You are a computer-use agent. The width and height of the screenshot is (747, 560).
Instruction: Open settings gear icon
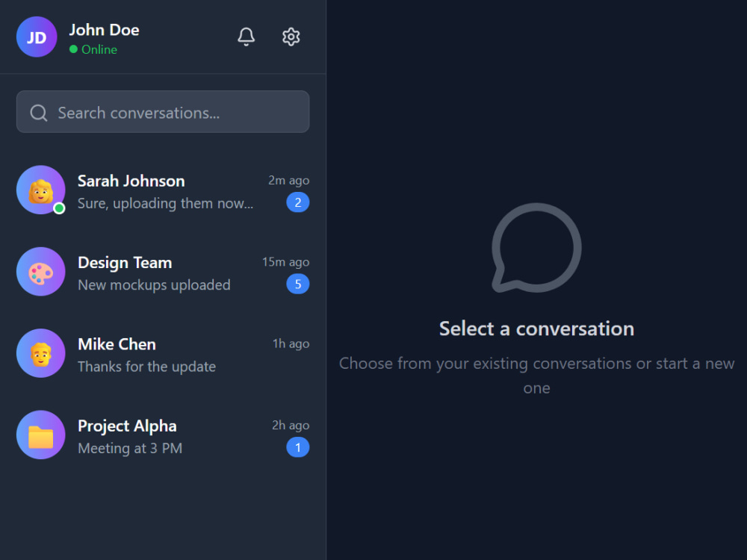coord(291,37)
